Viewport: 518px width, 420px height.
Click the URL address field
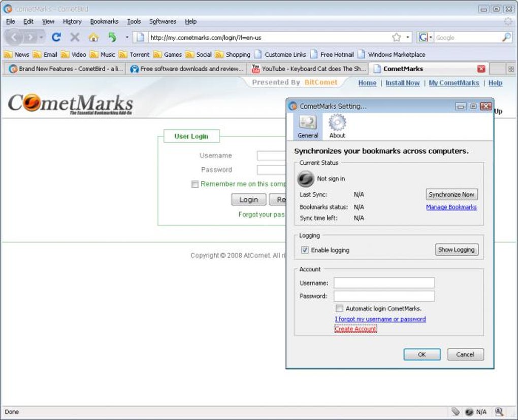(x=269, y=37)
